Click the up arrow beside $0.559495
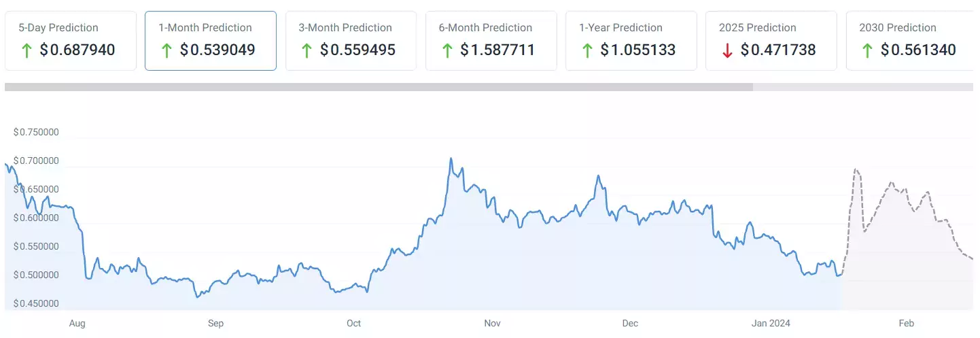The height and width of the screenshot is (338, 980). click(307, 50)
